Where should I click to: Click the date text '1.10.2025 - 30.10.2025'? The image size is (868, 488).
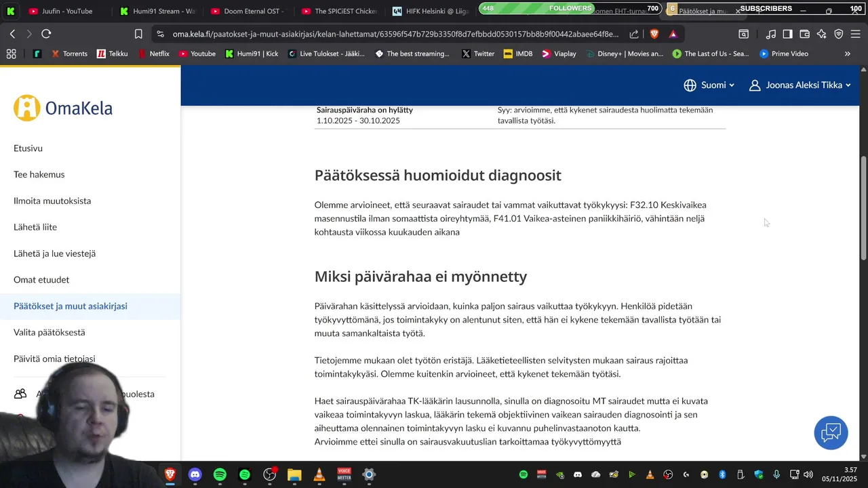358,121
